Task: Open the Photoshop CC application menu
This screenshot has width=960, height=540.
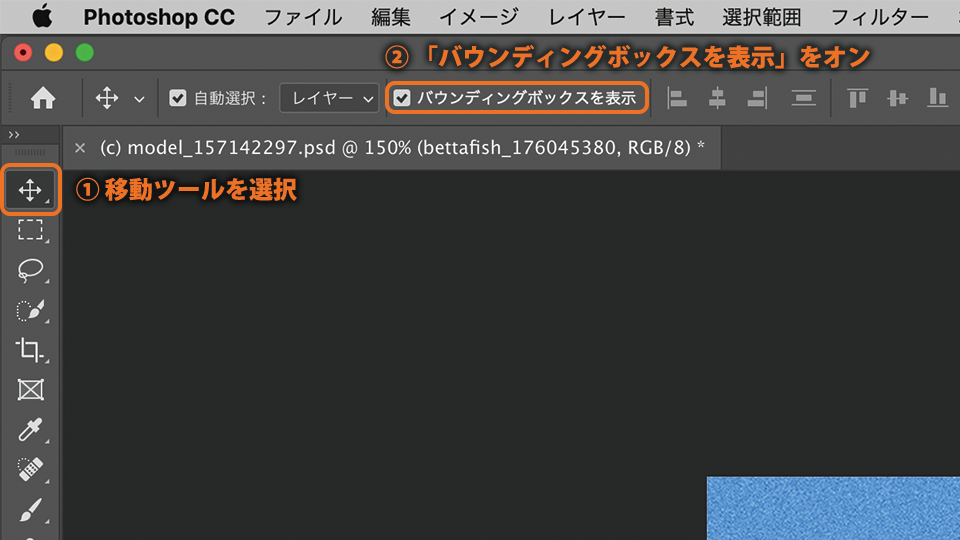Action: (159, 17)
